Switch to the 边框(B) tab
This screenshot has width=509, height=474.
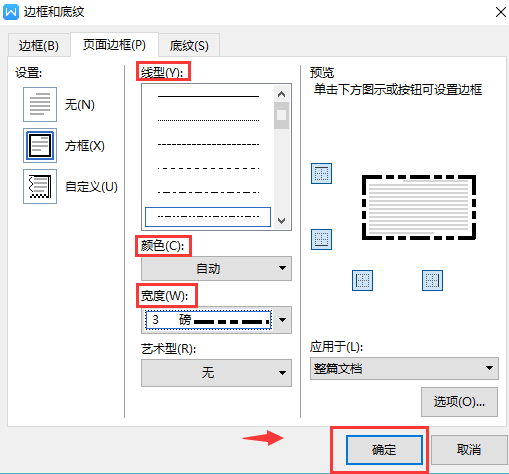[39, 45]
